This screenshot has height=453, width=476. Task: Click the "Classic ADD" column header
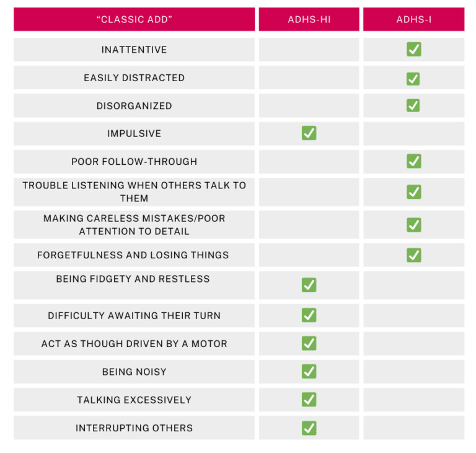[134, 19]
